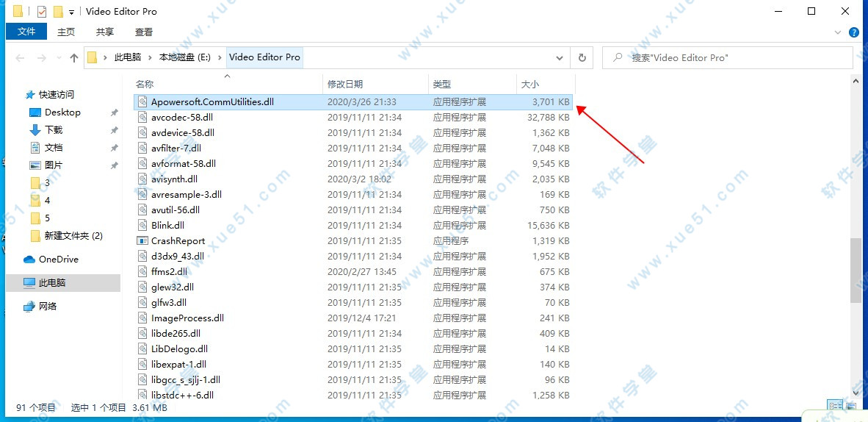This screenshot has height=422, width=868.
Task: Go up one folder level arrow
Action: (74, 57)
